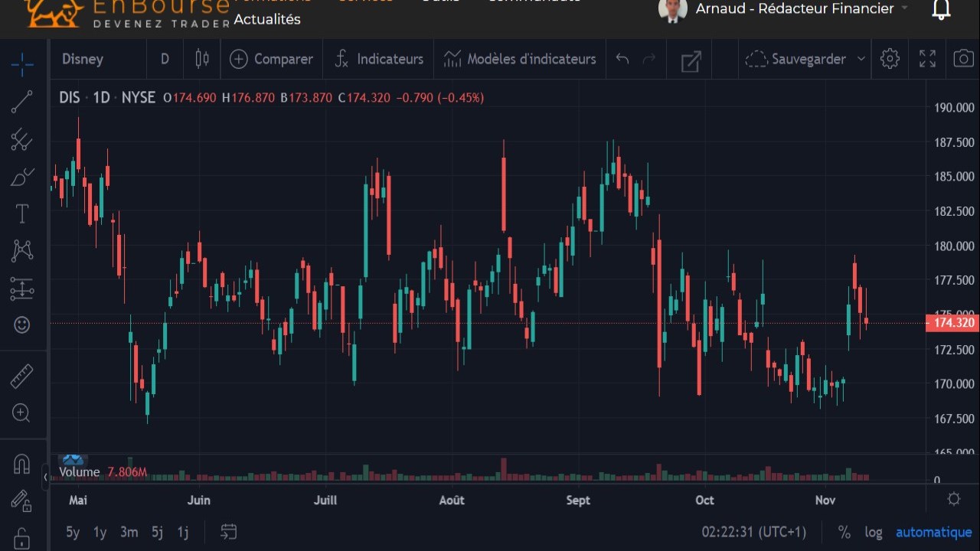Screen dimensions: 980x551
Task: Select the 5y time range
Action: tap(73, 532)
